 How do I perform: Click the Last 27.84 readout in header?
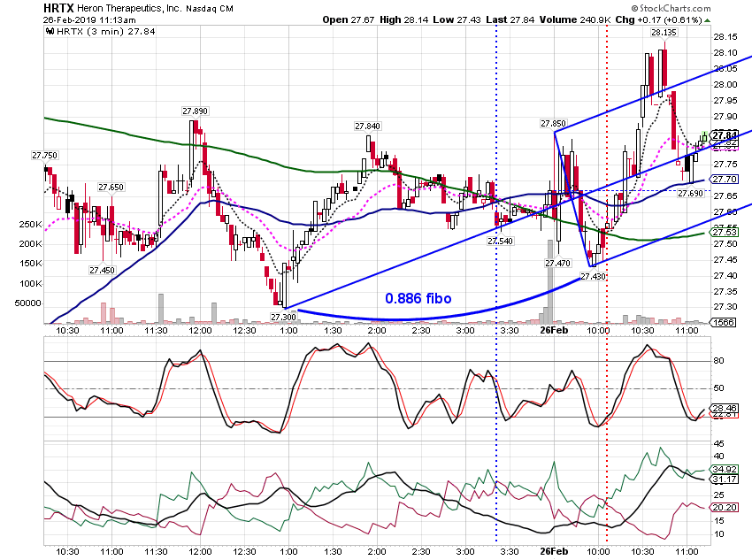(510, 19)
